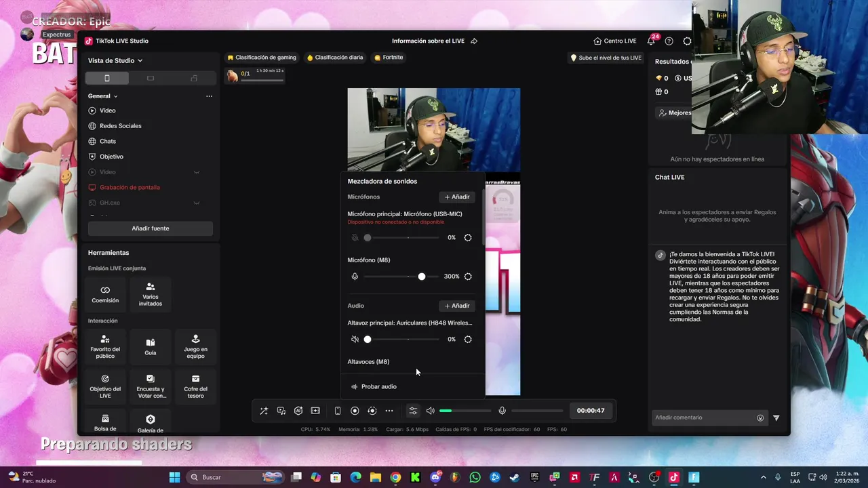868x488 pixels.
Task: Open the Clasificación diaria tab
Action: (x=335, y=58)
